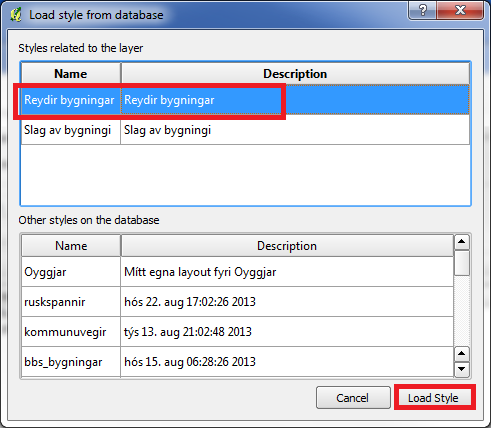491x428 pixels.
Task: Click the scrollbar thumb of other styles
Action: (462, 263)
